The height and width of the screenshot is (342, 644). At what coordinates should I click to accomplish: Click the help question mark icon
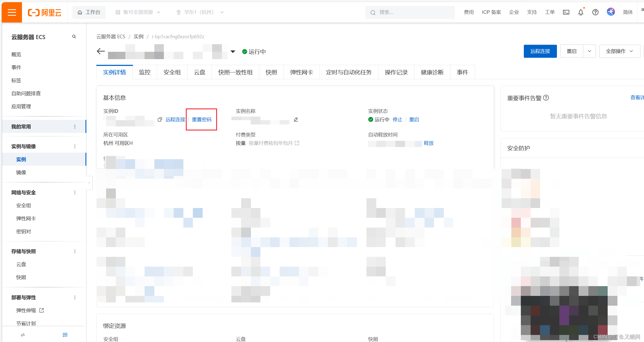pyautogui.click(x=595, y=12)
